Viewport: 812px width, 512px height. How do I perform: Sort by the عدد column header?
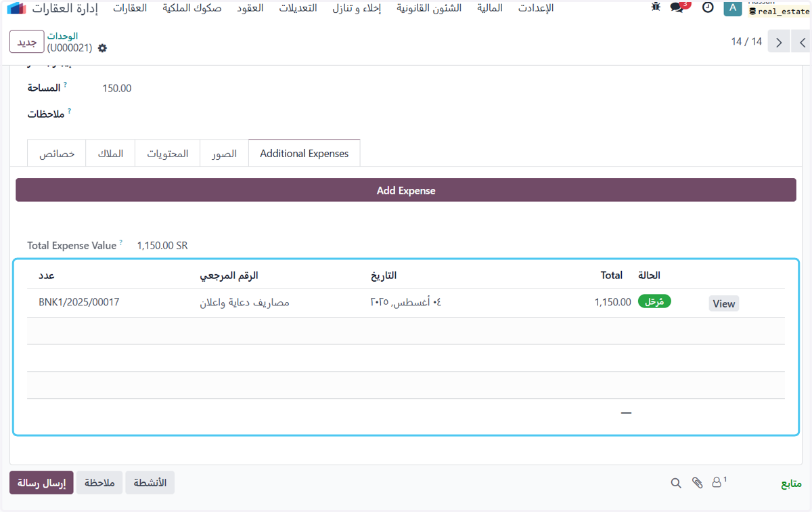pyautogui.click(x=46, y=276)
